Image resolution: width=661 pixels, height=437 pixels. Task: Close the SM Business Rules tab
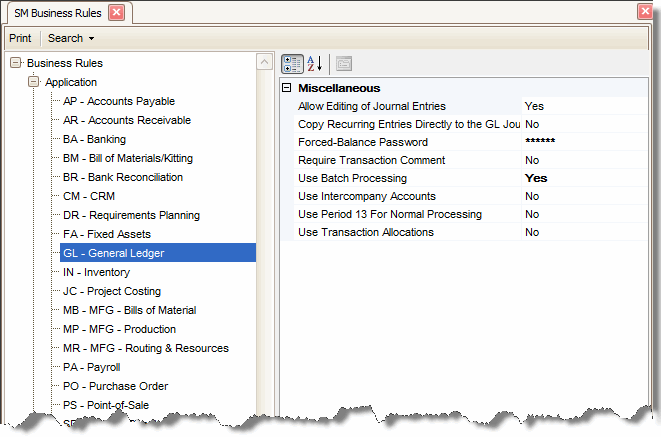116,12
